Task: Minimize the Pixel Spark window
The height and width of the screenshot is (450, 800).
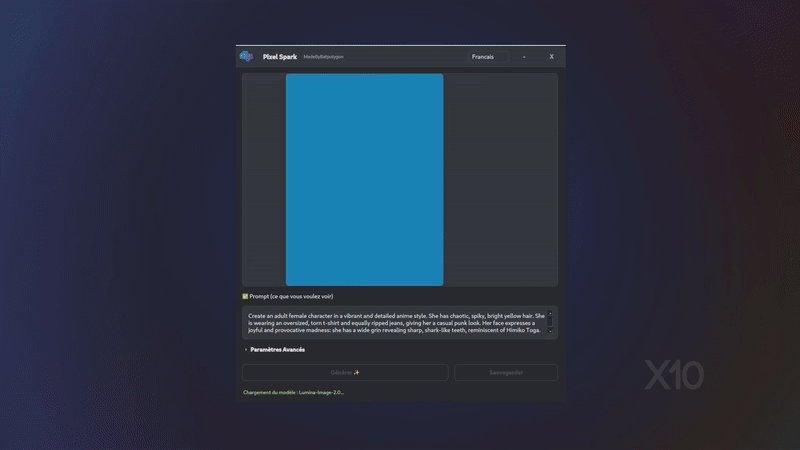Action: click(x=524, y=57)
